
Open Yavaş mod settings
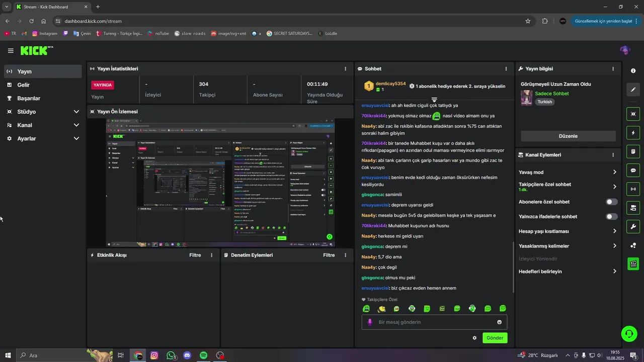point(568,172)
